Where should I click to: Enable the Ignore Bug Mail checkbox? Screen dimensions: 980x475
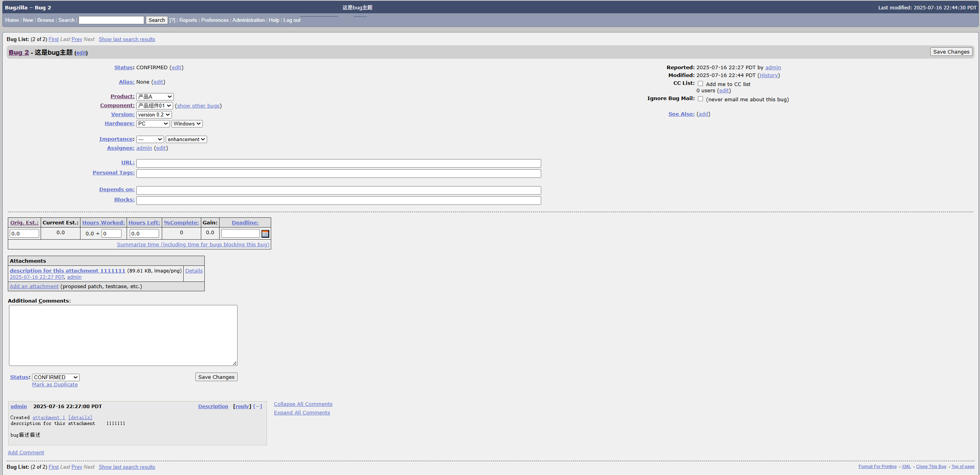click(x=700, y=99)
